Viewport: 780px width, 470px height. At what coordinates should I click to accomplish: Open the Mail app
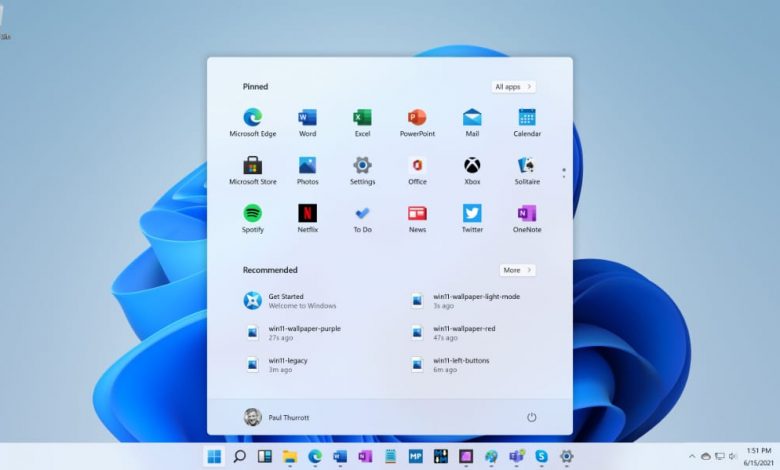pos(472,122)
